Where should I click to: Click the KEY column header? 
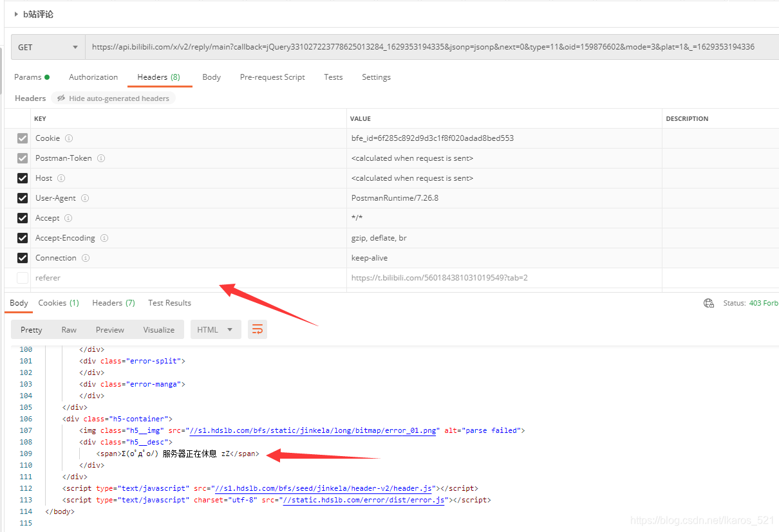point(40,119)
